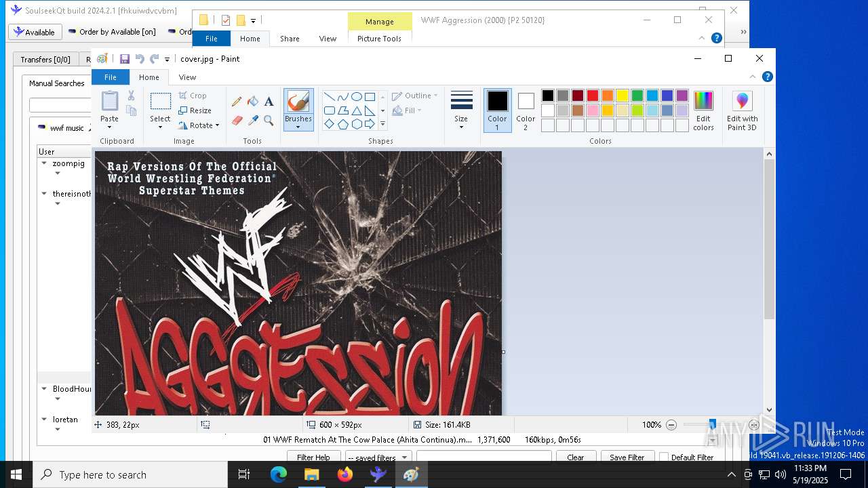Switch to Paint View tab
The width and height of the screenshot is (868, 488).
(x=187, y=77)
